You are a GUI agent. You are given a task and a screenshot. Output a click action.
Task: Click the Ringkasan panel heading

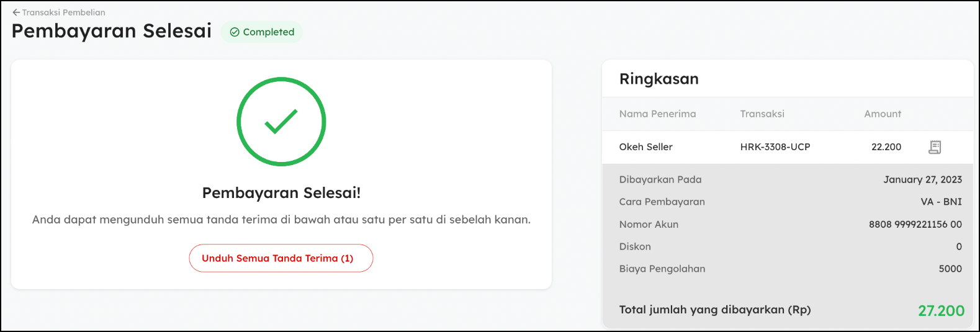pyautogui.click(x=659, y=79)
